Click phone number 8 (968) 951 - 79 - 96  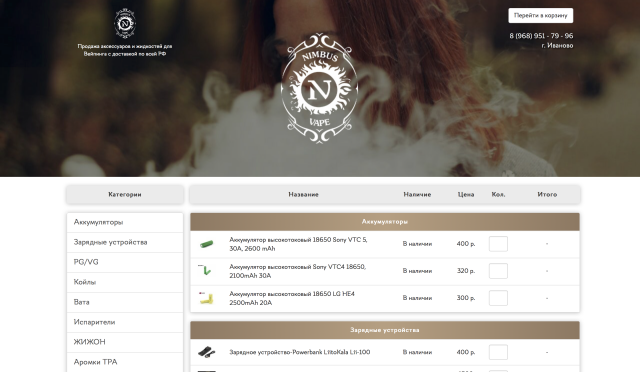541,36
